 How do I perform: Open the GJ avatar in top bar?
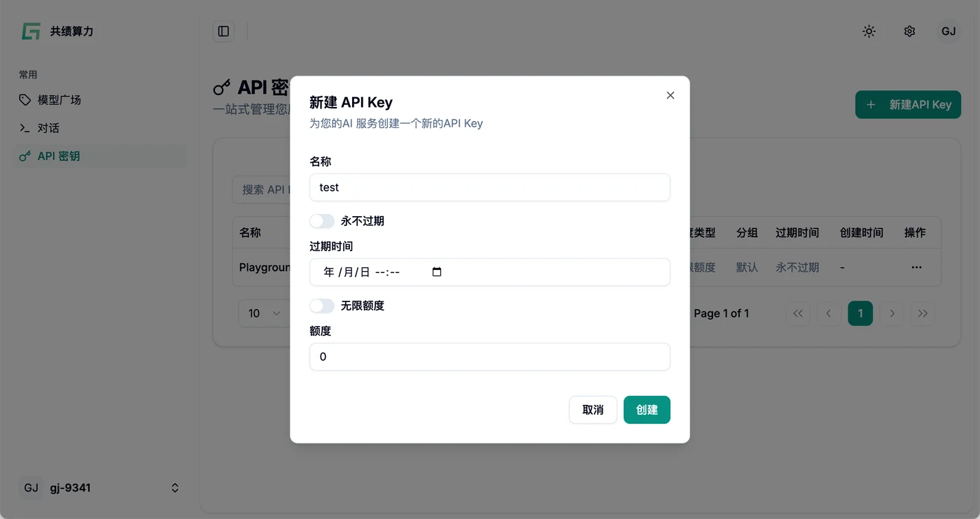[x=948, y=31]
